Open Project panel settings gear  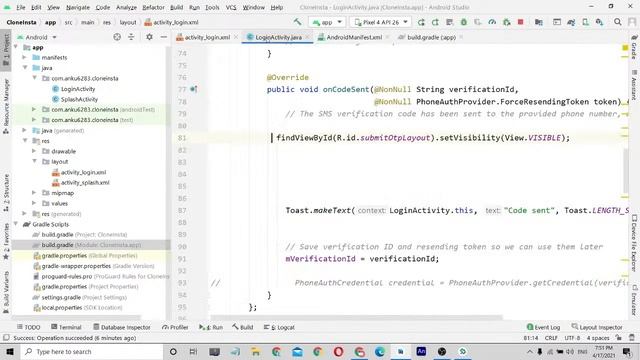[x=149, y=37]
